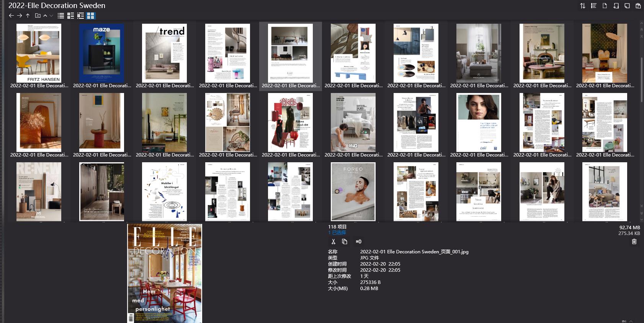The width and height of the screenshot is (644, 323).
Task: Cut the selected file with scissors
Action: click(333, 241)
